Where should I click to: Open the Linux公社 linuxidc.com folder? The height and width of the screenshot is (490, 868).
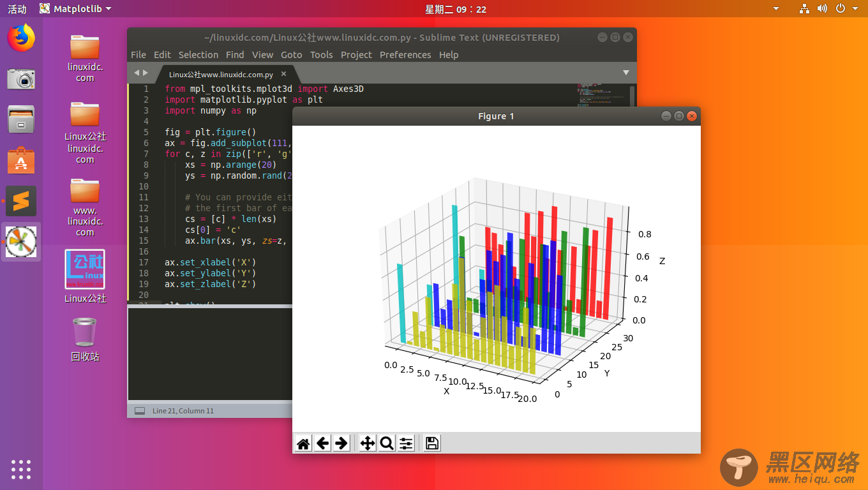[85, 132]
